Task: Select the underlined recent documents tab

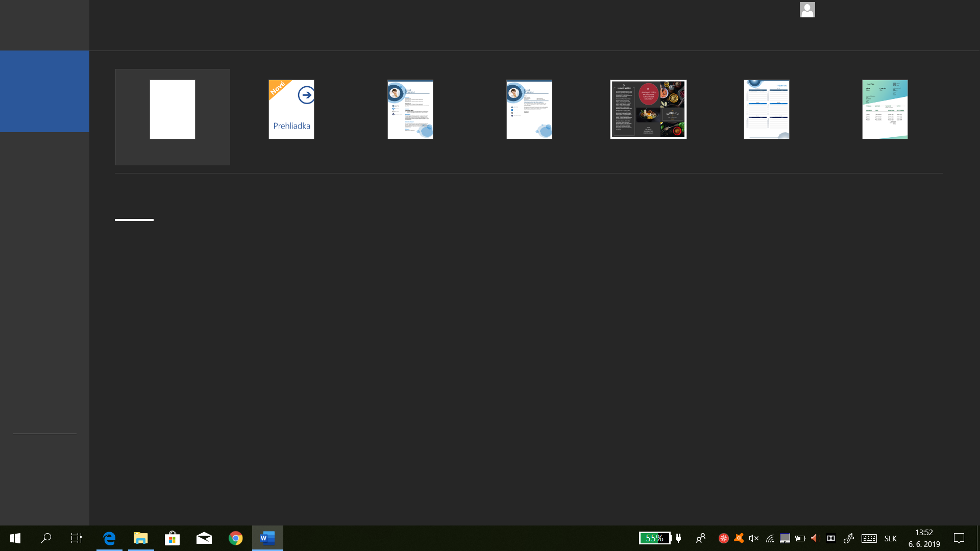Action: 134,213
